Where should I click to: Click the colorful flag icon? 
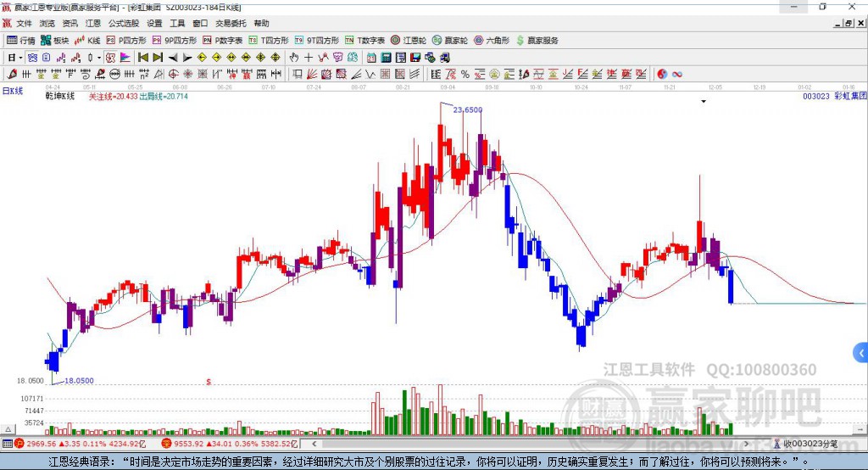(125, 57)
